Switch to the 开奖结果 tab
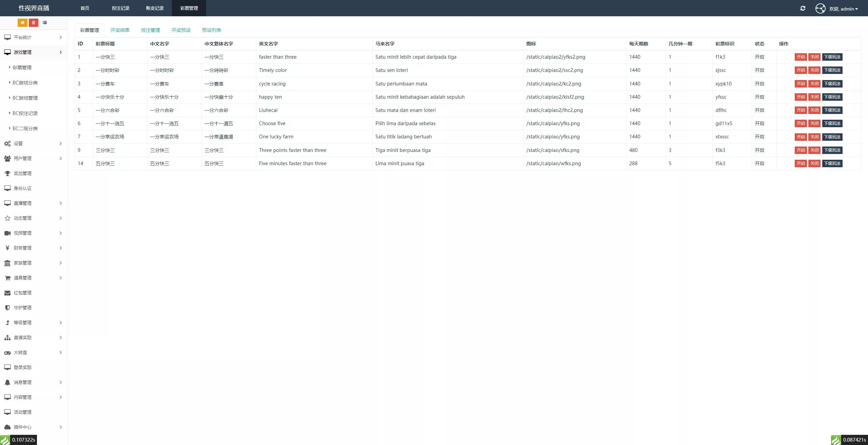Viewport: 868px width, 445px height. coord(120,30)
